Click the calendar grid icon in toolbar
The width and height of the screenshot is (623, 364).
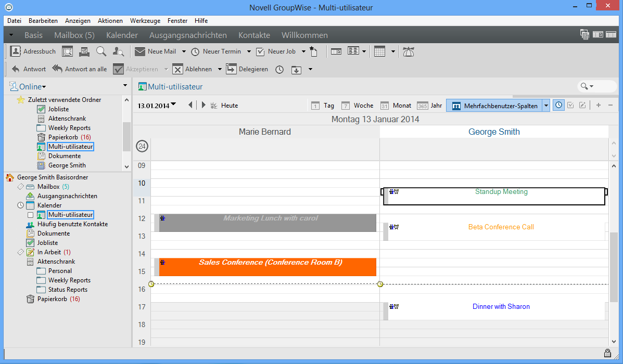pyautogui.click(x=380, y=51)
